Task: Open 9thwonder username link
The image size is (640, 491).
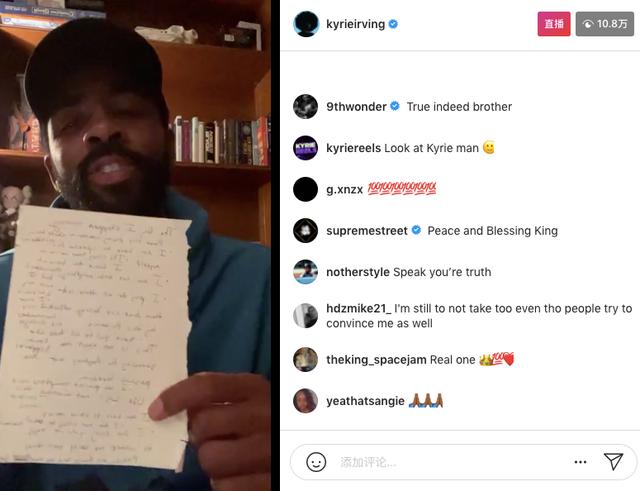Action: pos(356,107)
